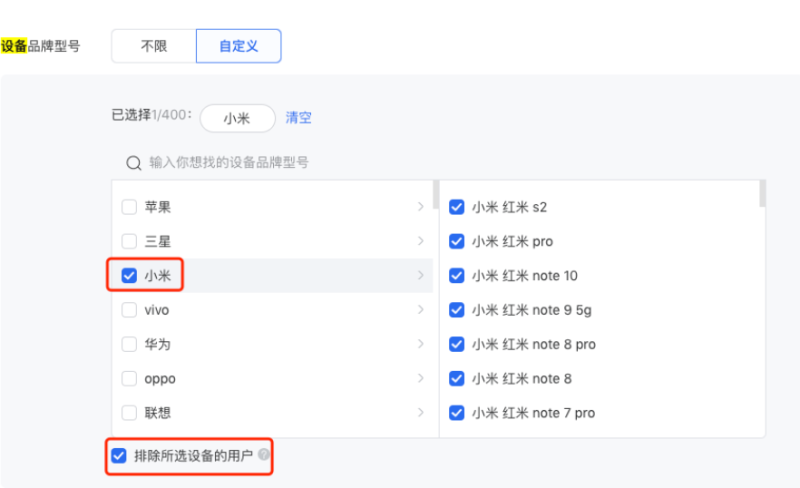Viewport: 800px width, 488px height.
Task: Uncheck 小米 红米 note 7 pro model
Action: 457,412
